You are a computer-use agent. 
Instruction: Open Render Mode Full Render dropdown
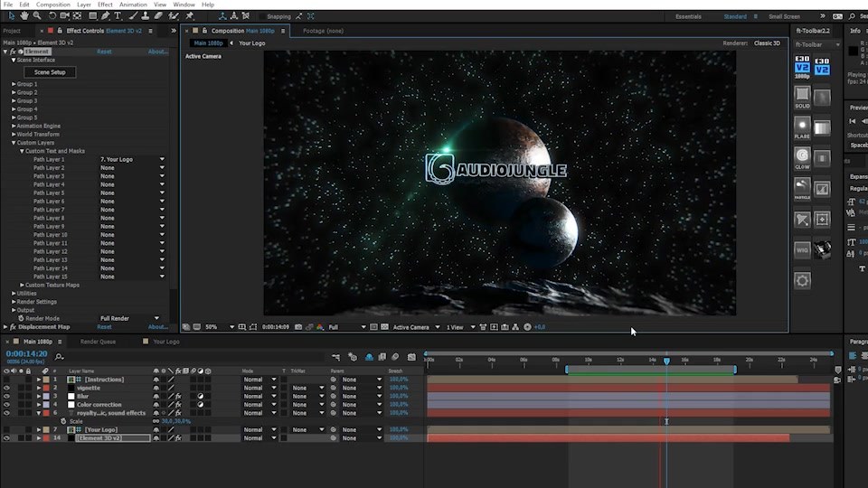tap(129, 319)
